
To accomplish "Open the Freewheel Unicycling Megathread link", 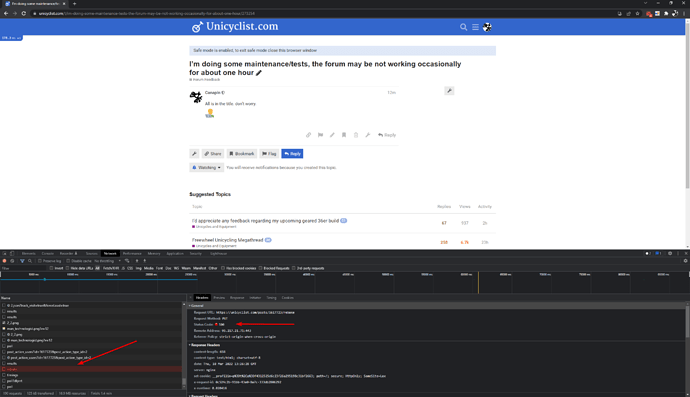I will (x=228, y=240).
